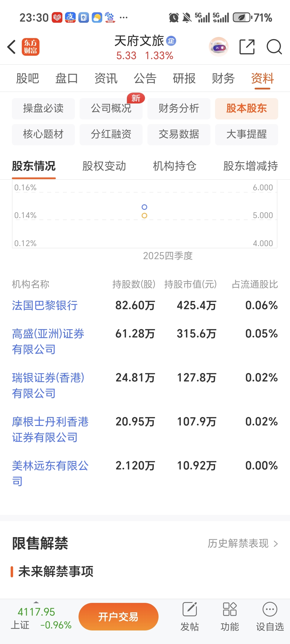Switch to the 盘口 tab
This screenshot has width=290, height=644.
(x=67, y=78)
